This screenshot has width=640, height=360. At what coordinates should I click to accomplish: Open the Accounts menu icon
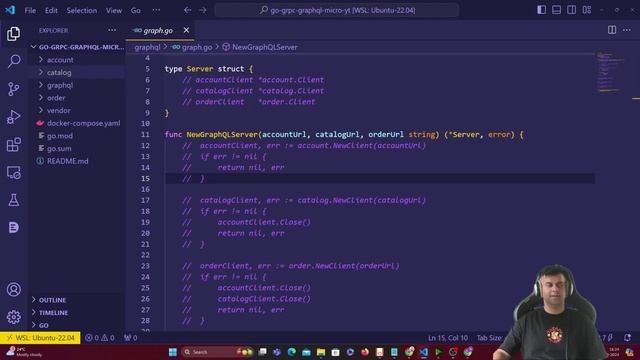tap(13, 289)
